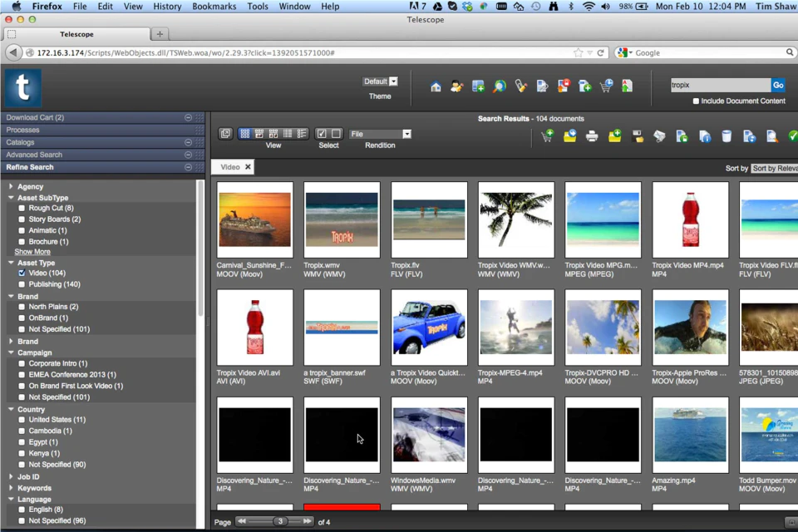798x532 pixels.
Task: Click the Deselect All empty box icon
Action: (336, 134)
